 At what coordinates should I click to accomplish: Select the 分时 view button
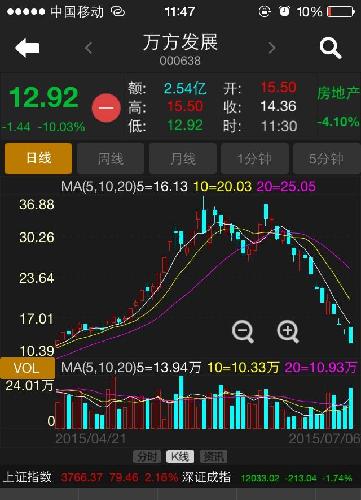coord(147,456)
